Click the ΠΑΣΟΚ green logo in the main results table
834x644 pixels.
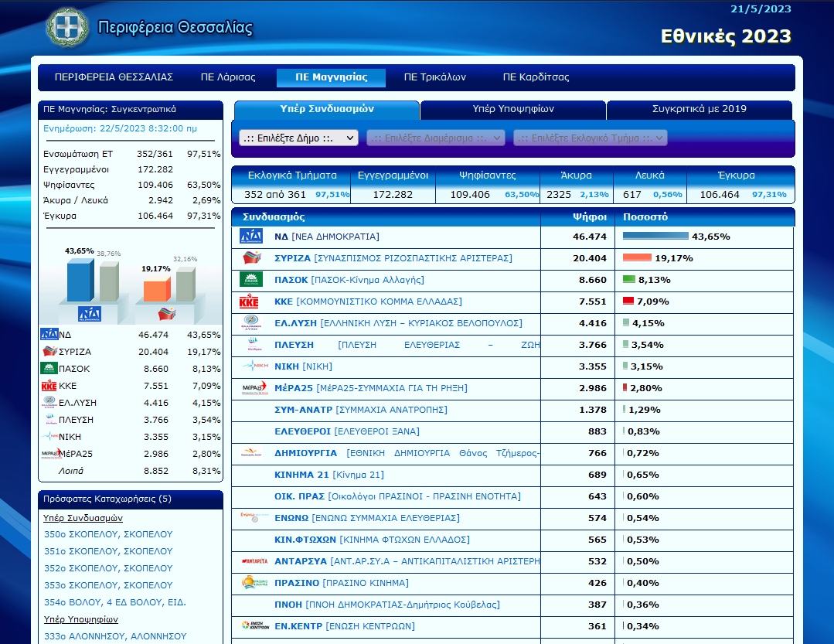(251, 280)
